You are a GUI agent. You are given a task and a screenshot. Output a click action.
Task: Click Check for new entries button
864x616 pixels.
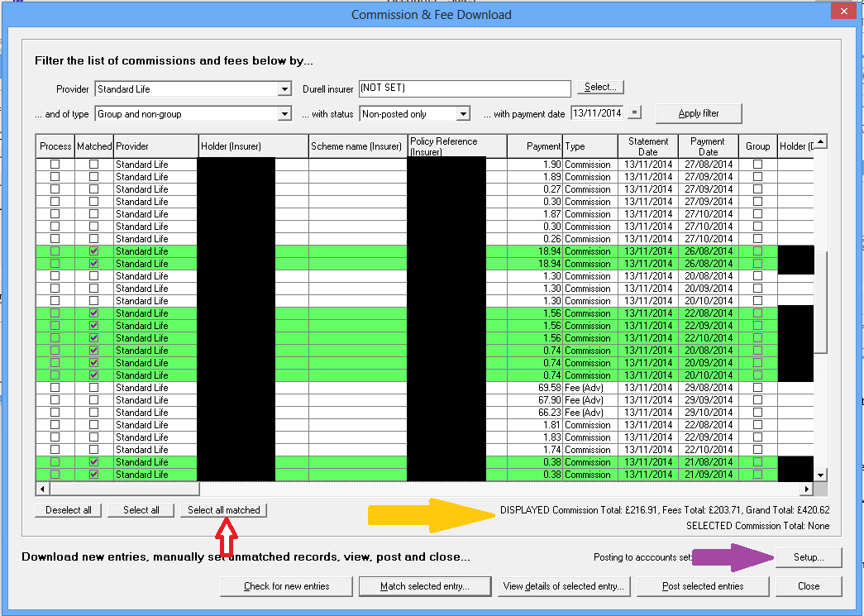(287, 586)
